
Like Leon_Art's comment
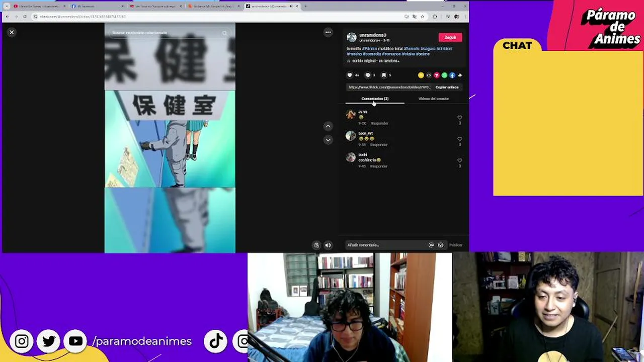[459, 139]
